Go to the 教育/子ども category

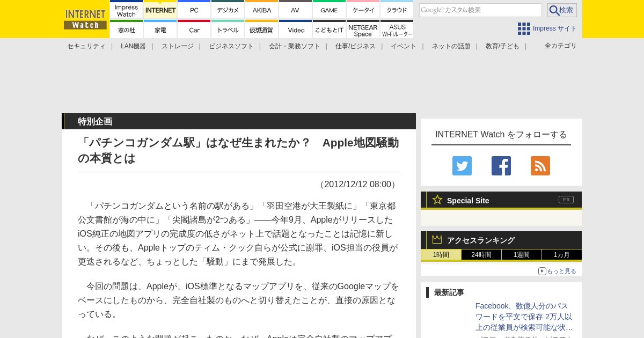tap(502, 46)
